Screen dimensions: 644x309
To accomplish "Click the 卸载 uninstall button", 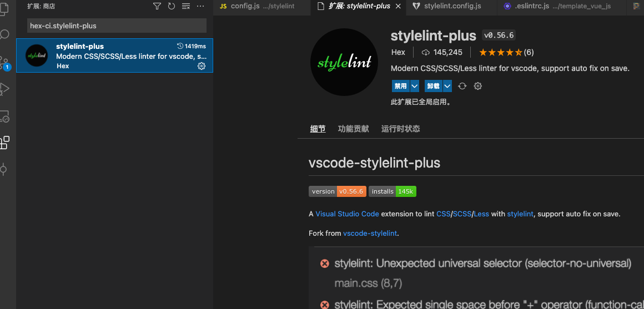I will coord(433,86).
